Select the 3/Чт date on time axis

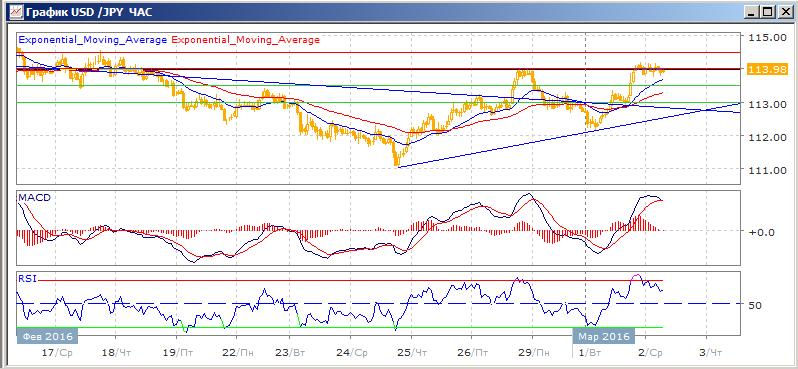pos(710,352)
